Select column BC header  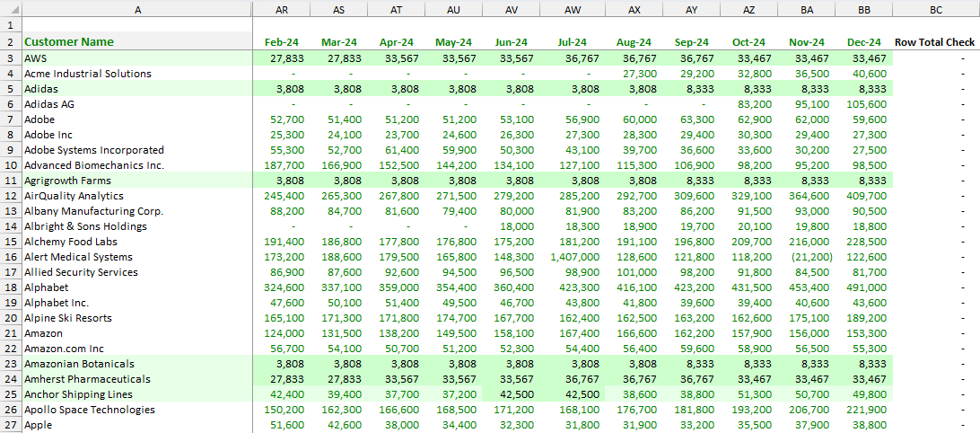pos(936,9)
